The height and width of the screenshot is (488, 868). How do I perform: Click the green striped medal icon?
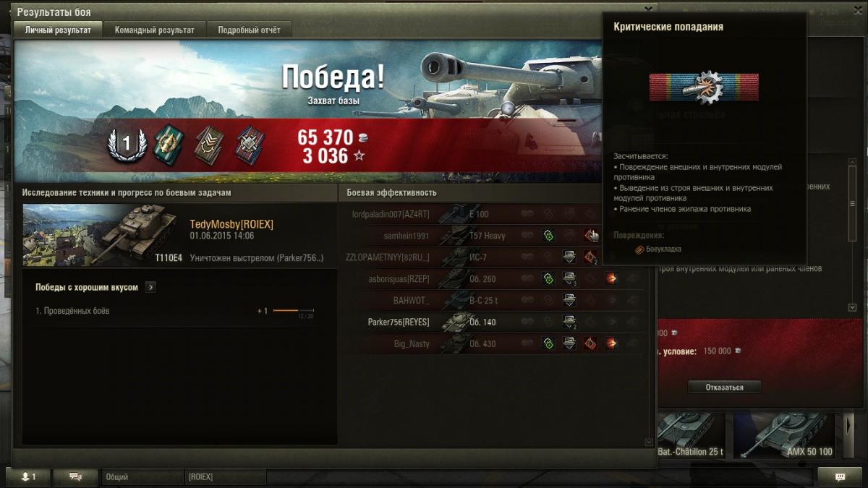[x=169, y=144]
